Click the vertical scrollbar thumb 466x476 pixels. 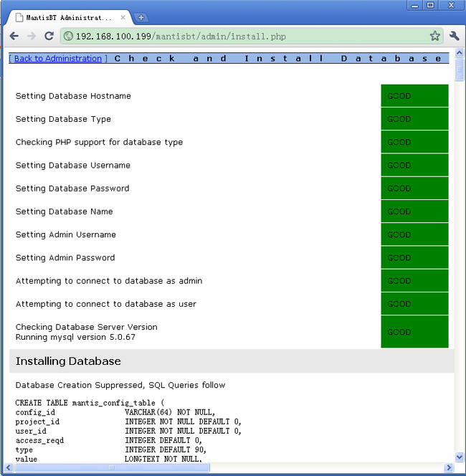tap(460, 70)
